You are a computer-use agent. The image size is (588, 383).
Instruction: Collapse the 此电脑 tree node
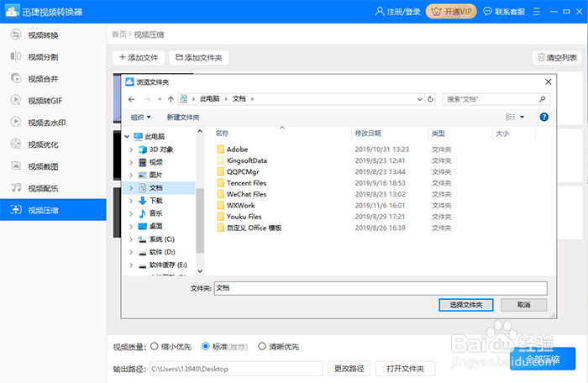127,137
